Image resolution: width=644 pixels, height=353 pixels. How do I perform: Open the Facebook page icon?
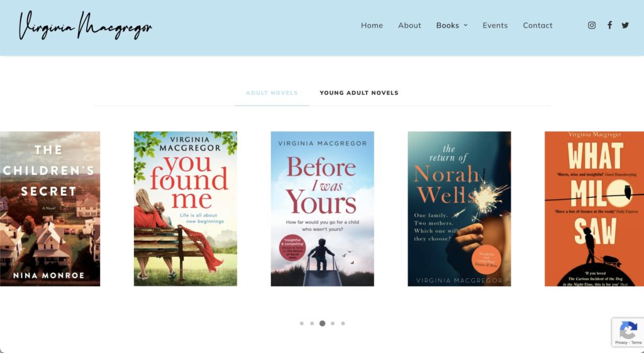609,25
